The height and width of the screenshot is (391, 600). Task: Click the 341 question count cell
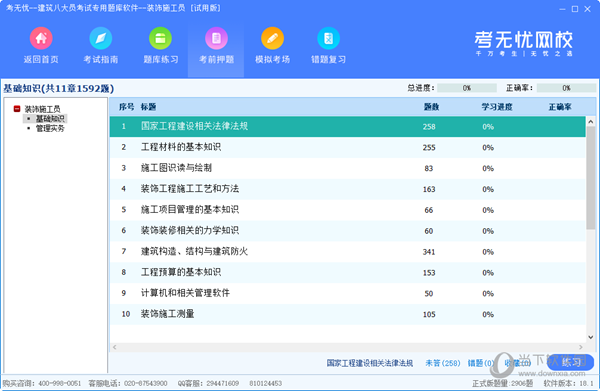[429, 252]
